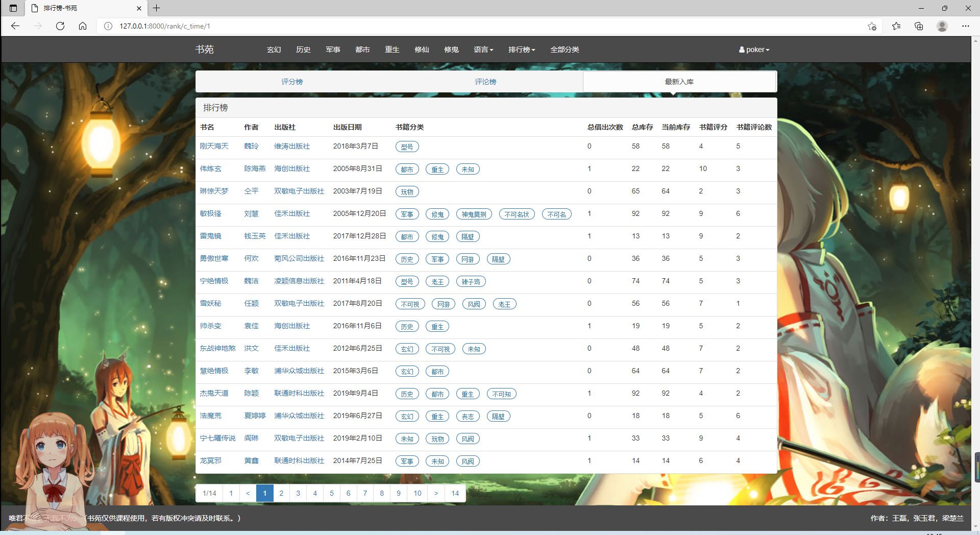Add this page to favorites
980x535 pixels.
(x=872, y=26)
